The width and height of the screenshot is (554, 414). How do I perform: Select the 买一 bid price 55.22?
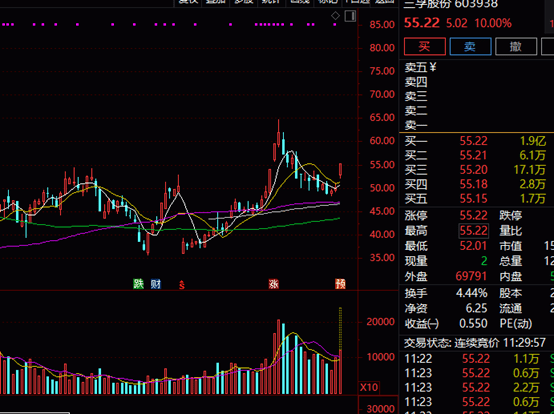click(x=473, y=141)
